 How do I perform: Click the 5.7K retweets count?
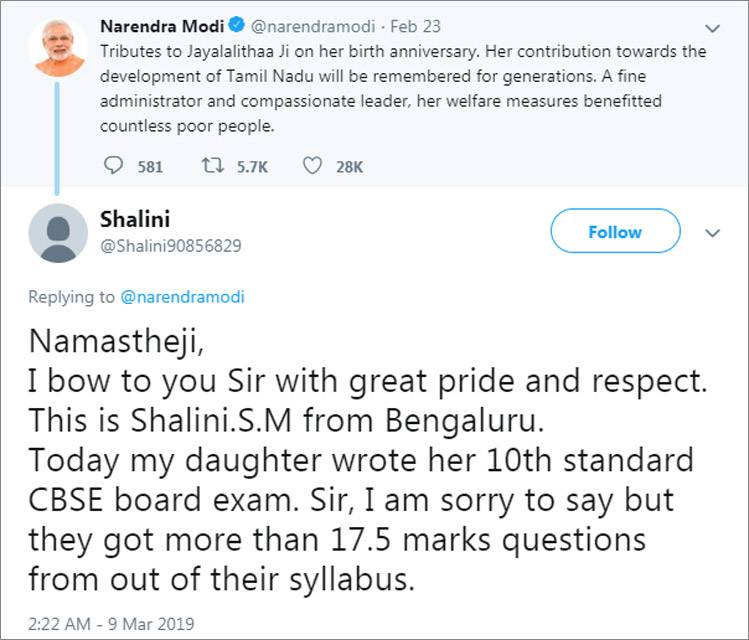pos(252,167)
